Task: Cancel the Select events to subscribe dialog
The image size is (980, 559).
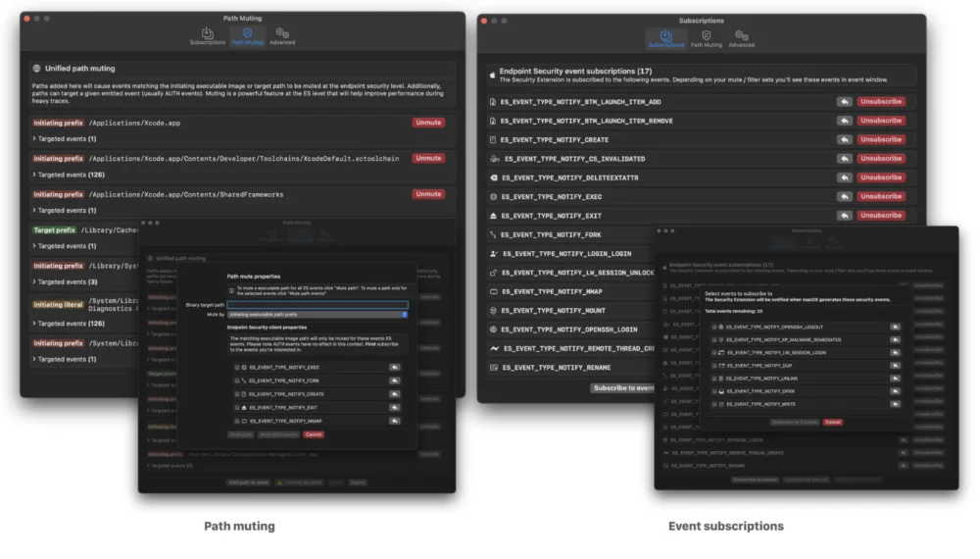Action: (x=832, y=422)
